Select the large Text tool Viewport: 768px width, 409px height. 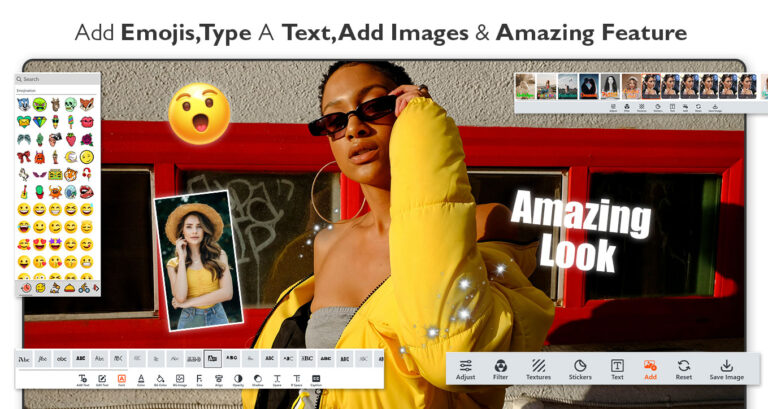pos(617,369)
